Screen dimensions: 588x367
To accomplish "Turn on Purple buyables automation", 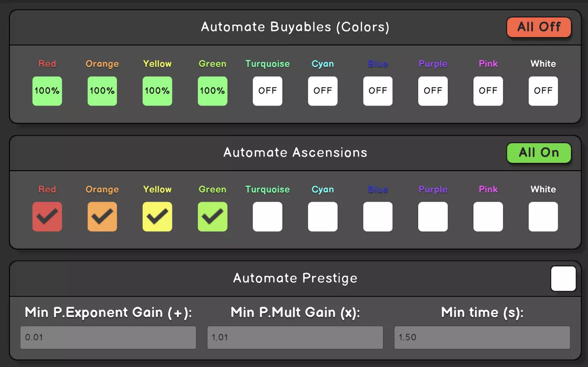I will (x=433, y=91).
